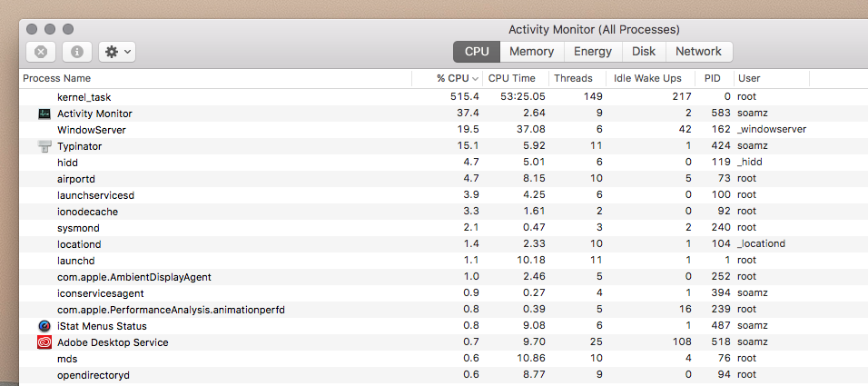Image resolution: width=868 pixels, height=386 pixels.
Task: Switch to the Memory tab
Action: [531, 52]
